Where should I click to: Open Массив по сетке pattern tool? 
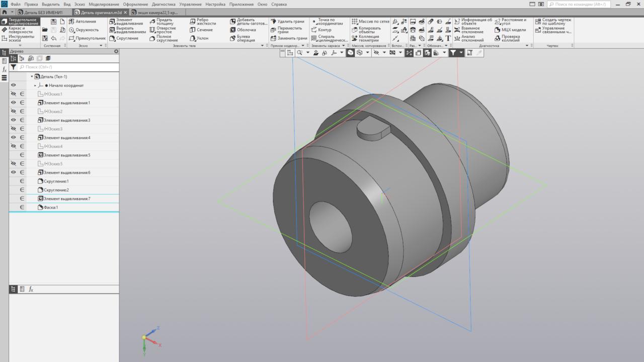(370, 22)
